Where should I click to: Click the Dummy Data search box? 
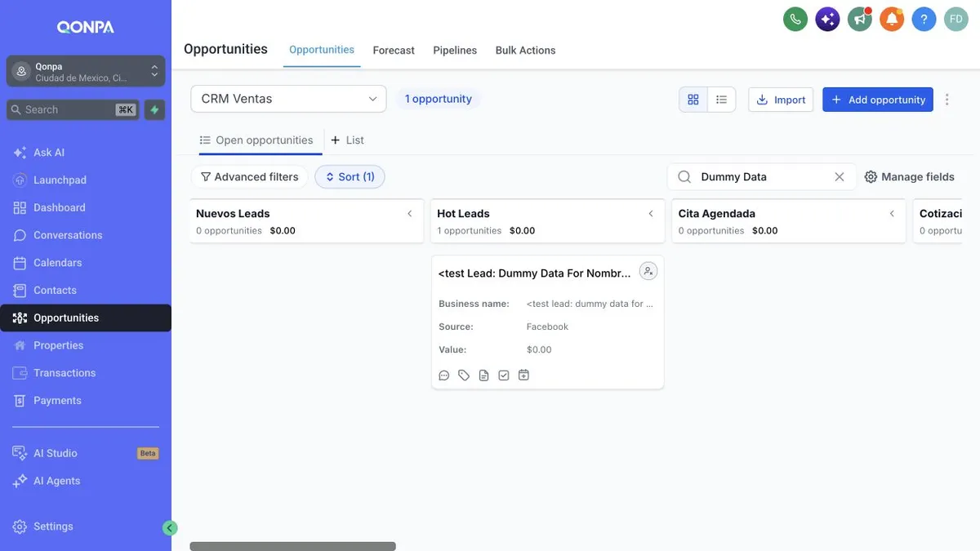761,177
